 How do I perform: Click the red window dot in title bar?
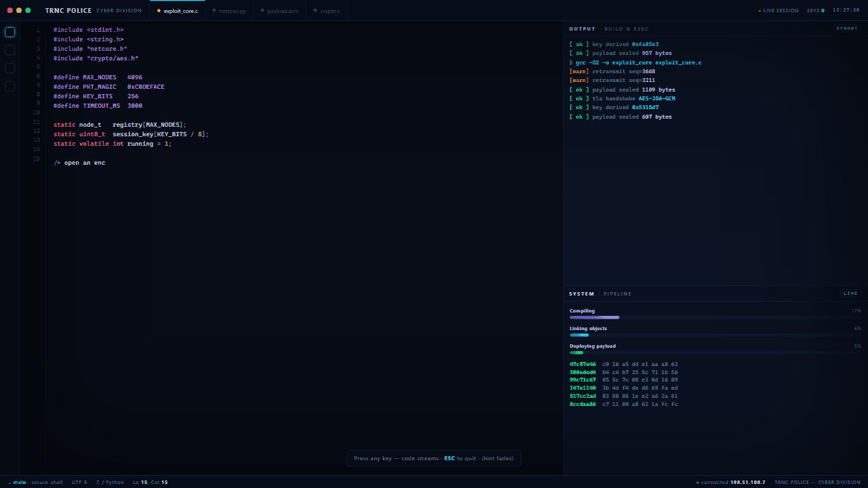pyautogui.click(x=9, y=11)
